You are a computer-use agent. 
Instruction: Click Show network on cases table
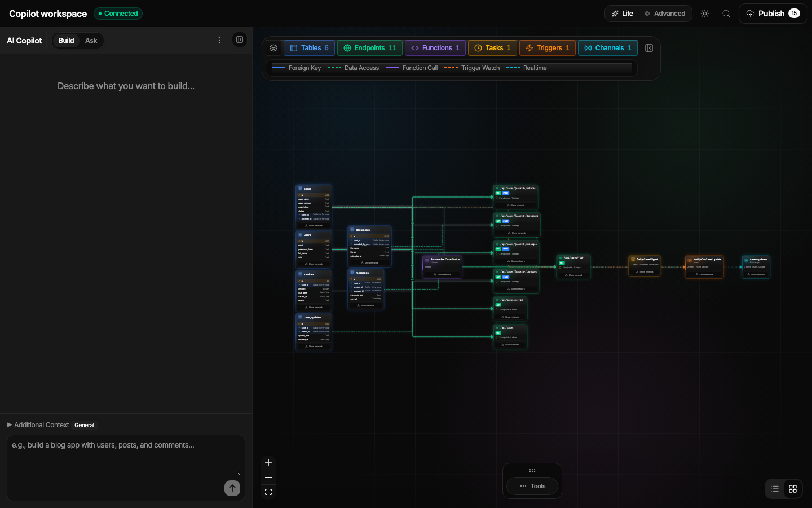tap(314, 225)
